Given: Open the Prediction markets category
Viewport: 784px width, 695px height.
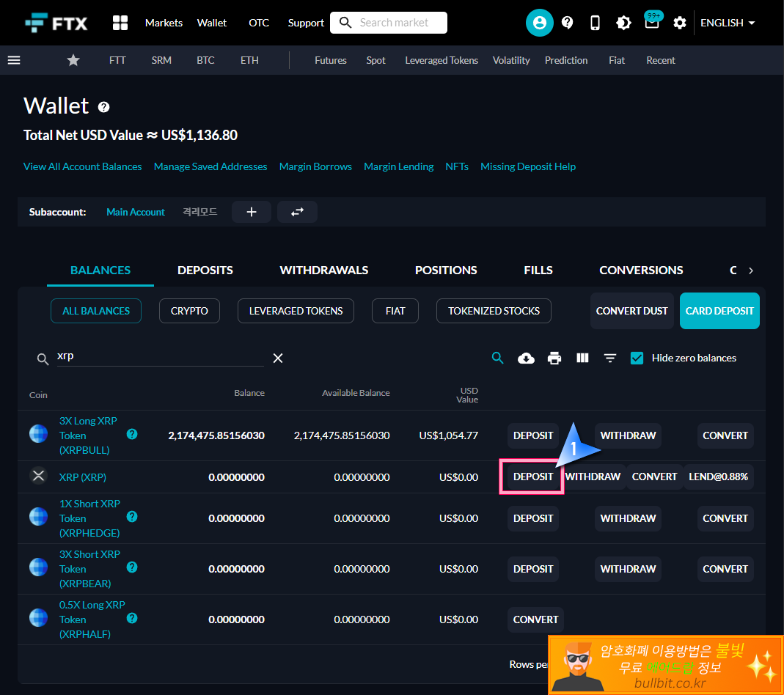Looking at the screenshot, I should tap(566, 60).
